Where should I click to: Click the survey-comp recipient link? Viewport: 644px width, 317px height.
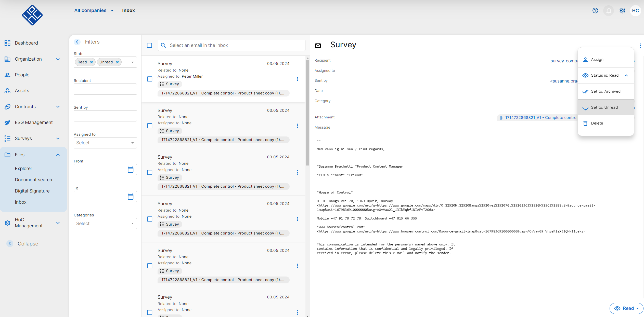(564, 61)
